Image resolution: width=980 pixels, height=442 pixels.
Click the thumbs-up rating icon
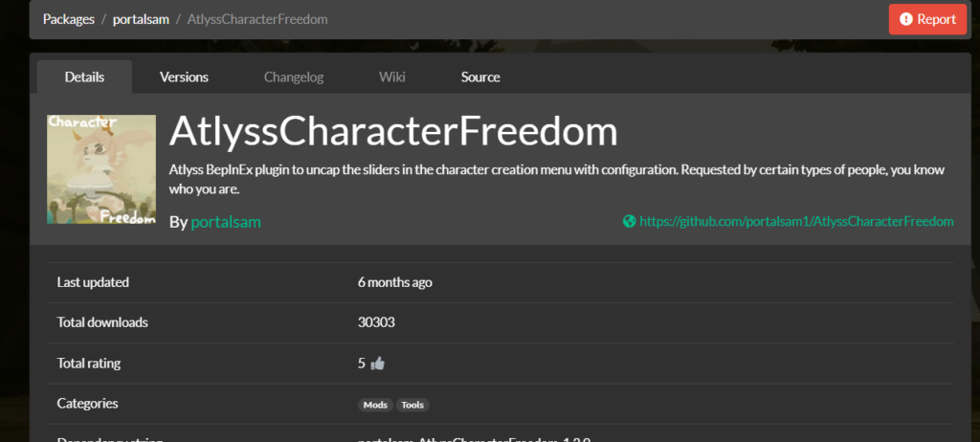click(377, 364)
